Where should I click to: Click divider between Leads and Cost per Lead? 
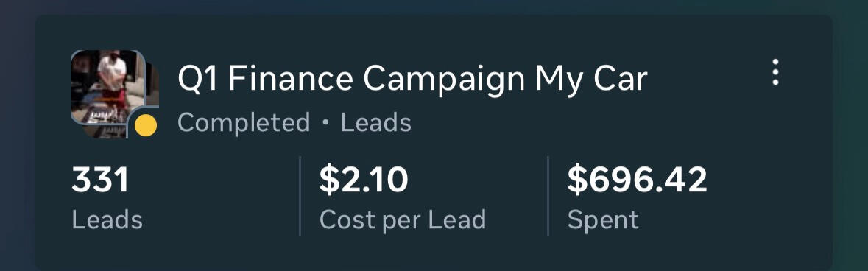click(x=300, y=196)
